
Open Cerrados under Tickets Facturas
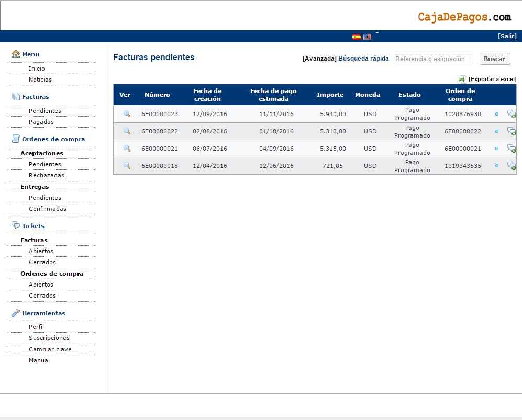[42, 262]
